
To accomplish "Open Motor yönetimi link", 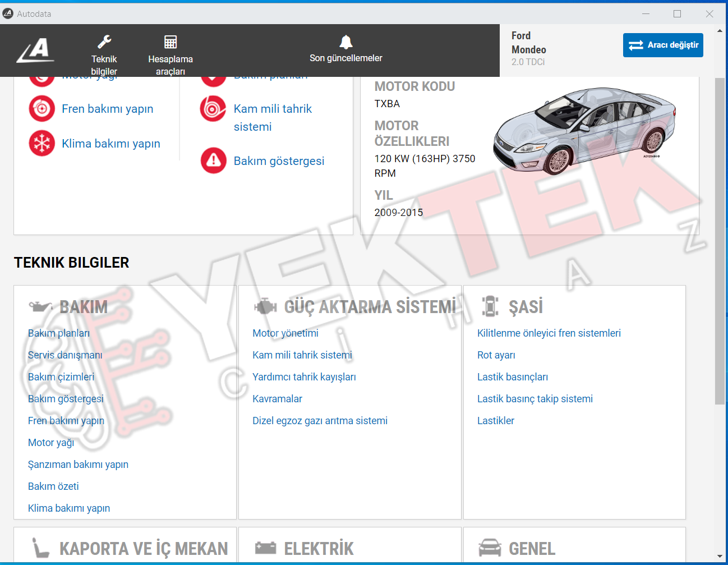I will pos(285,333).
